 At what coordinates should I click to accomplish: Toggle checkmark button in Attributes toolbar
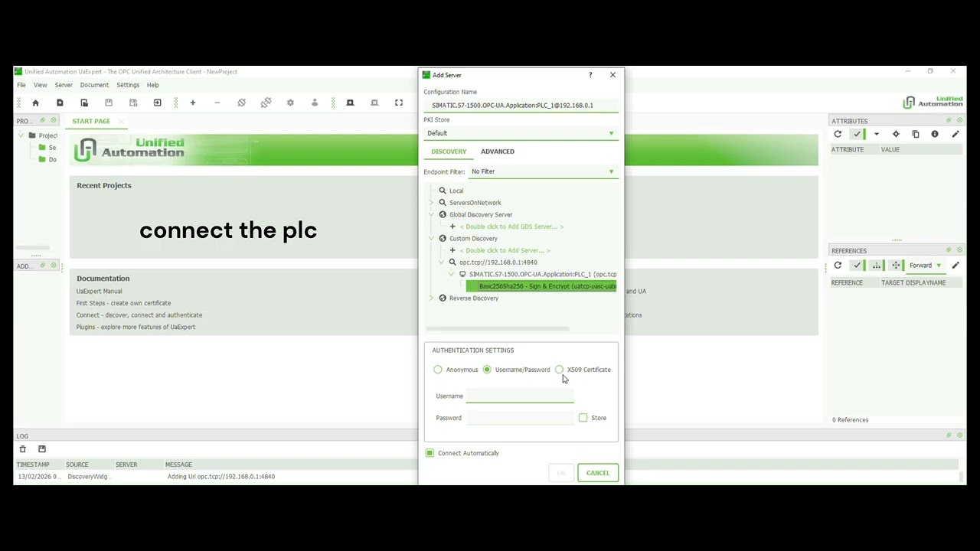(x=857, y=134)
